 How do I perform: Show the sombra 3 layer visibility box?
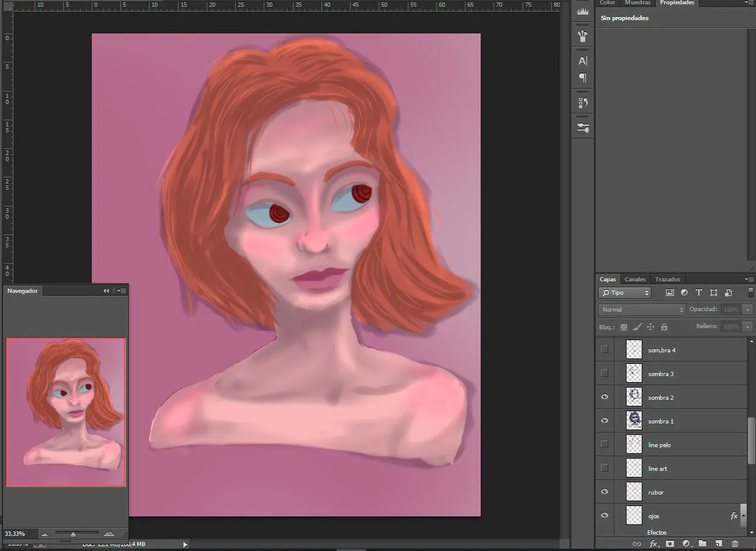pos(604,373)
